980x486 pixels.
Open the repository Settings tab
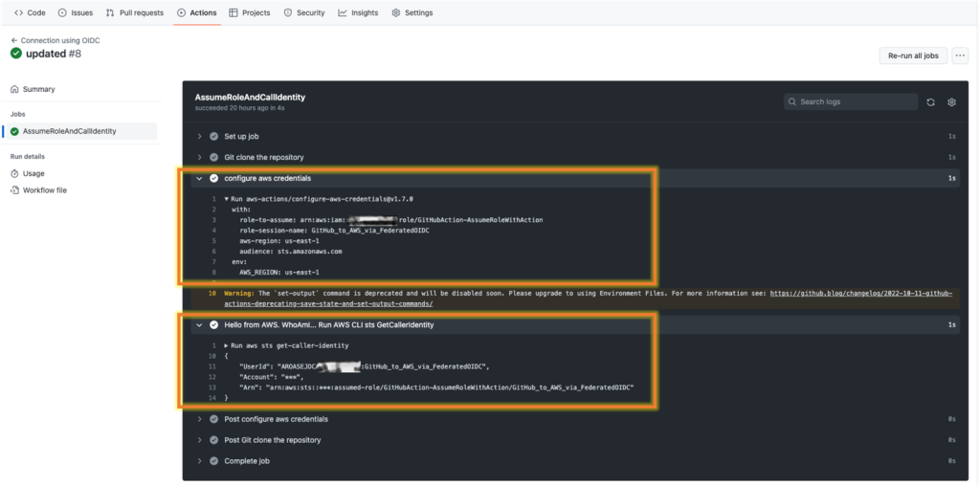tap(412, 12)
